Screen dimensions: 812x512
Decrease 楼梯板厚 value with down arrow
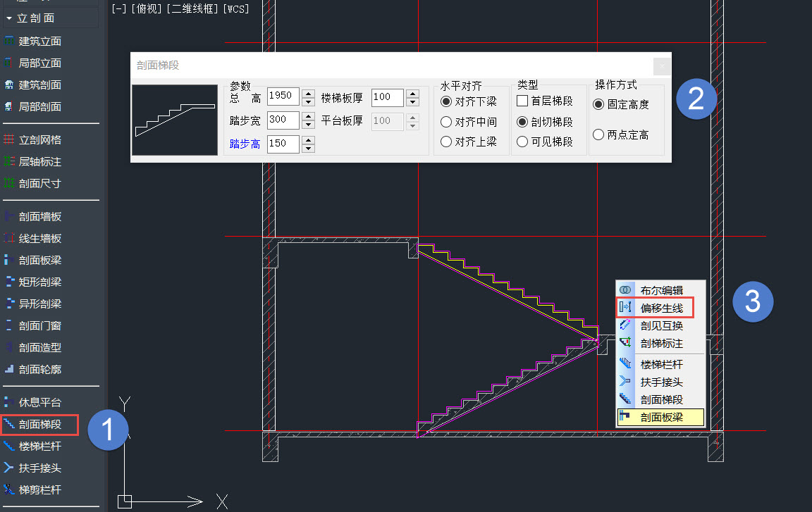pos(412,102)
